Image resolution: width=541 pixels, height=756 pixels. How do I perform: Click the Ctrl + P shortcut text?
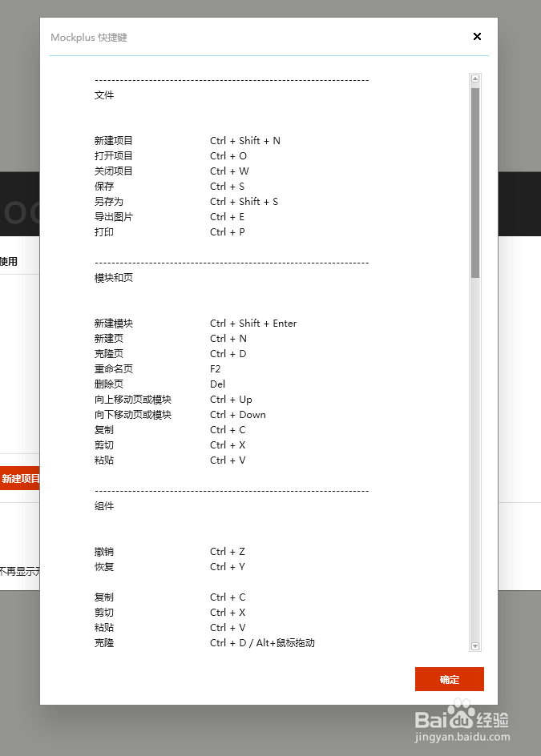click(228, 232)
